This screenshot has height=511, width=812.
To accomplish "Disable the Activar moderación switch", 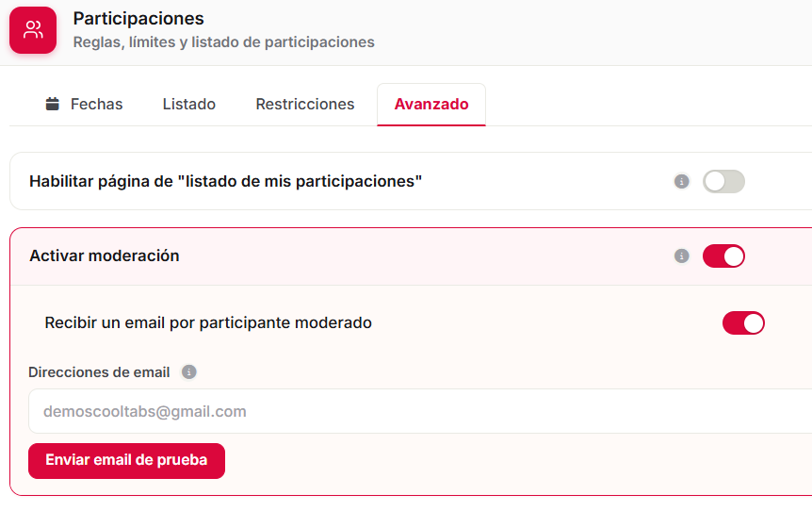I will pos(723,256).
